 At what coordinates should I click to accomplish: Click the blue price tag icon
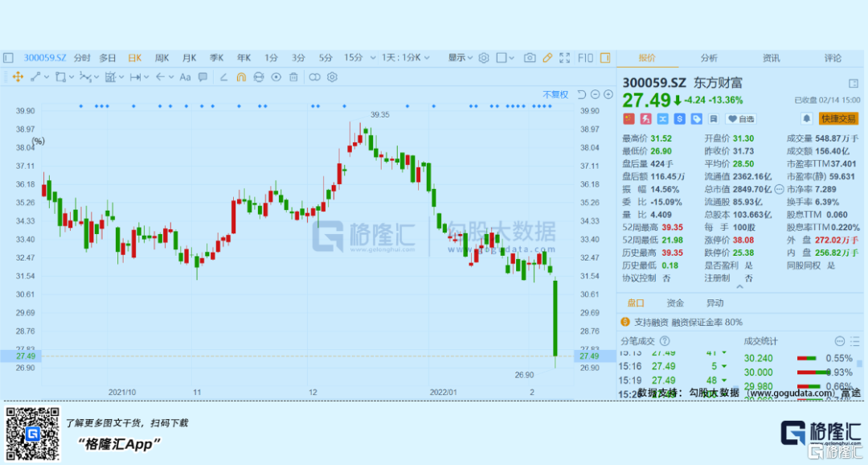[x=696, y=118]
